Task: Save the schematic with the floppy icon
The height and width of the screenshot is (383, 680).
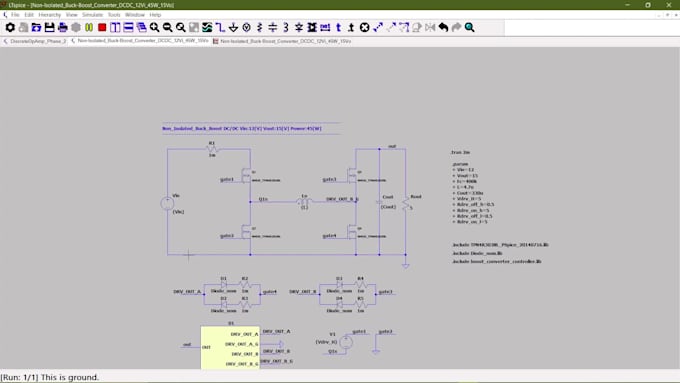Action: tap(49, 27)
